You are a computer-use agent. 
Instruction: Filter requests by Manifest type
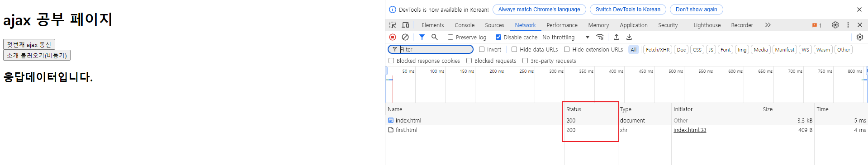tap(784, 50)
